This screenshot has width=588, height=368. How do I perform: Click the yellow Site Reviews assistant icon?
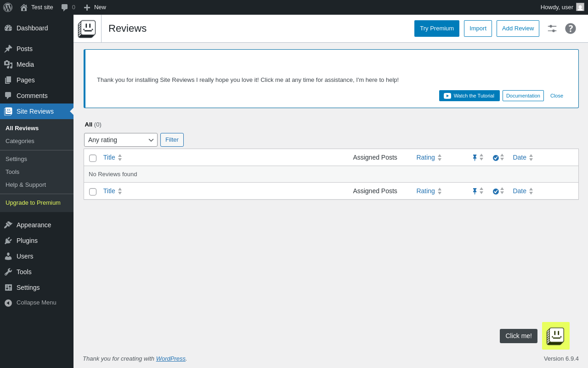(556, 336)
